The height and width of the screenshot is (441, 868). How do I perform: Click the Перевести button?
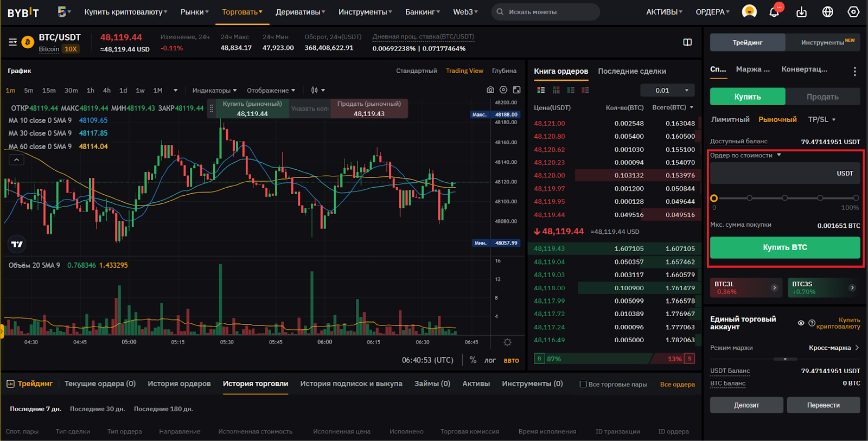[x=824, y=405]
